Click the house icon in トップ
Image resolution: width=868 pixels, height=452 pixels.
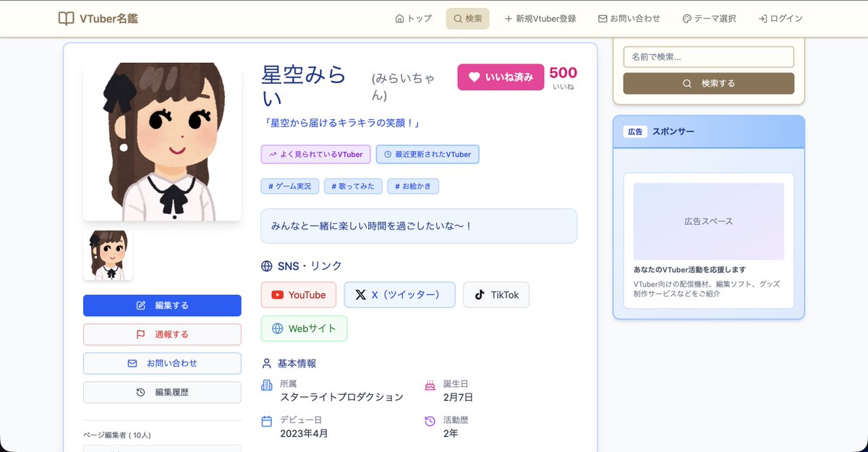[399, 19]
